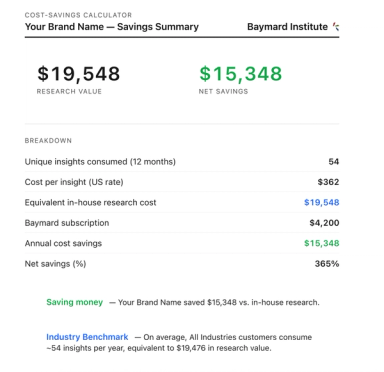Click the green $15,348 annual cost savings value
Viewport: 384px width, 372px height.
(322, 243)
